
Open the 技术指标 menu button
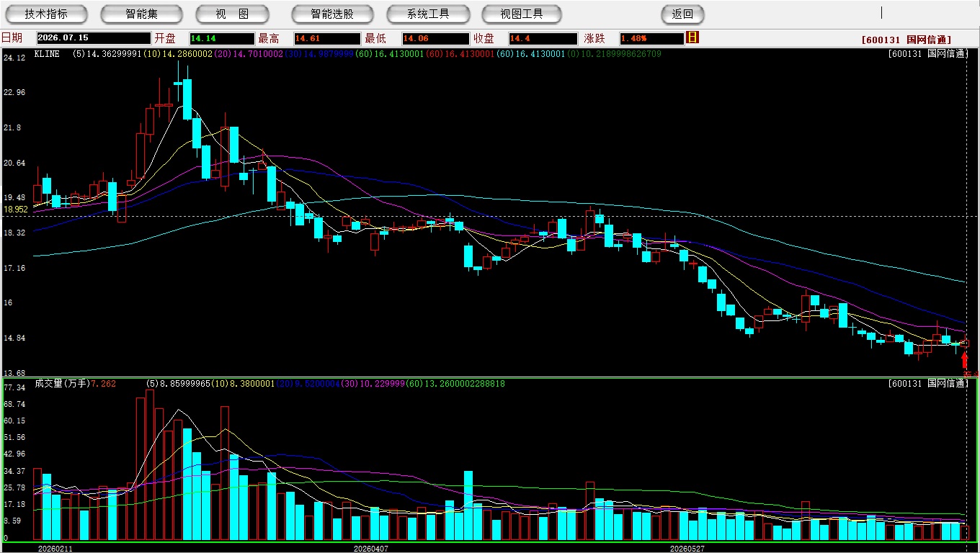46,14
